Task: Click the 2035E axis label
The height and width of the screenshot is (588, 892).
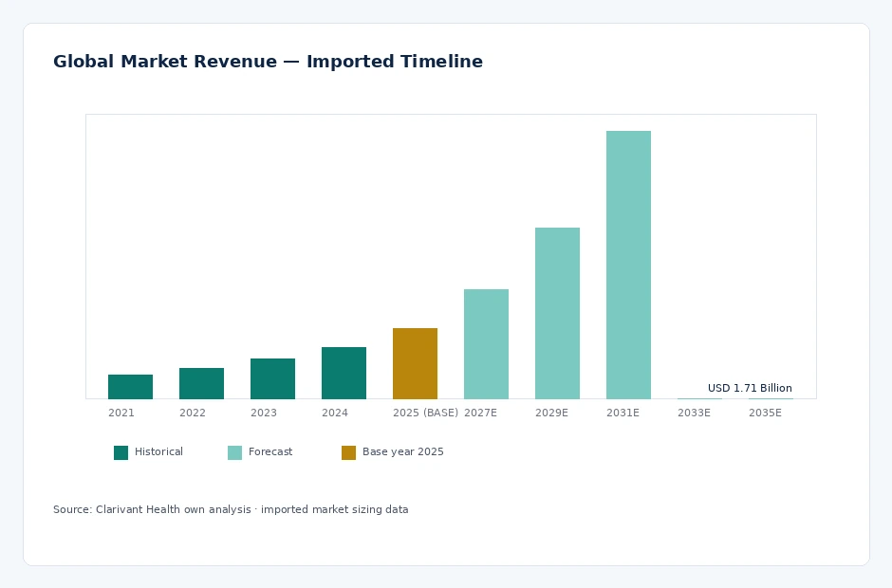Action: (765, 413)
